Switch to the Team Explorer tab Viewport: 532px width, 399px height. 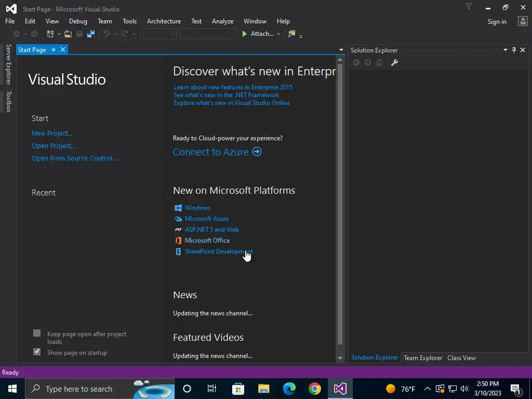point(423,357)
